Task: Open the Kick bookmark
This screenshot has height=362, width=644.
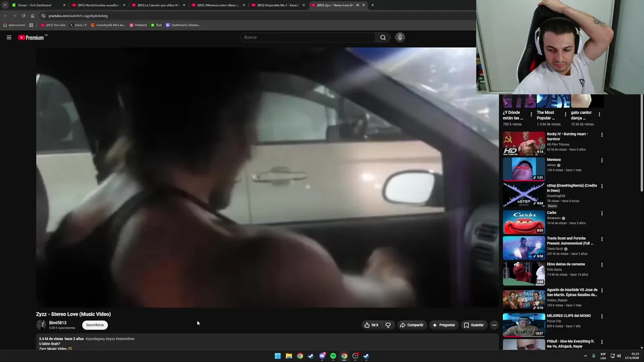Action: pos(156,25)
